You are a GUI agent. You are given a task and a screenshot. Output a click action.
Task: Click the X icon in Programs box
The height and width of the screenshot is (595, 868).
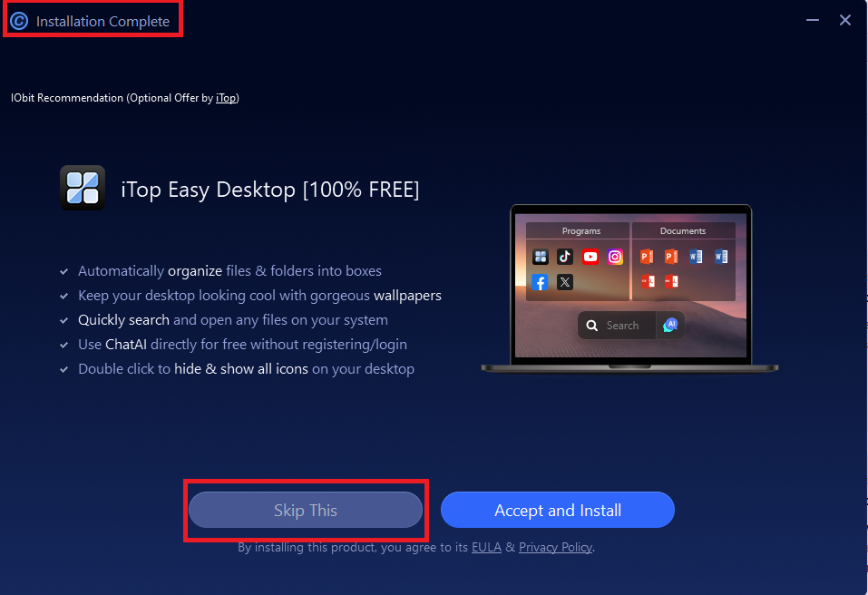click(565, 282)
